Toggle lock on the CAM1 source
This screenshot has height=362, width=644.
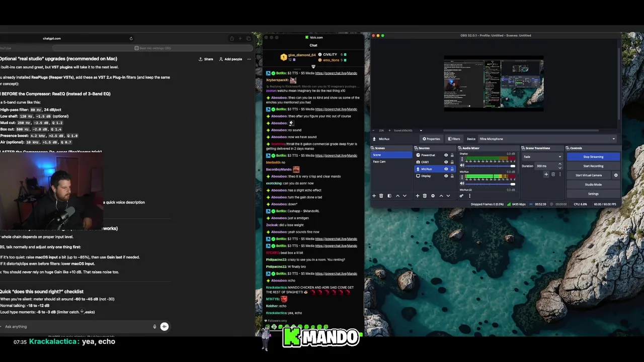click(452, 162)
